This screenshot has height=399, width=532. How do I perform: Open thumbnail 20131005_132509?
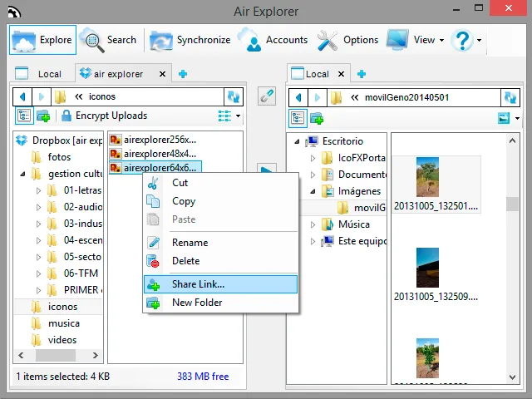pos(436,275)
